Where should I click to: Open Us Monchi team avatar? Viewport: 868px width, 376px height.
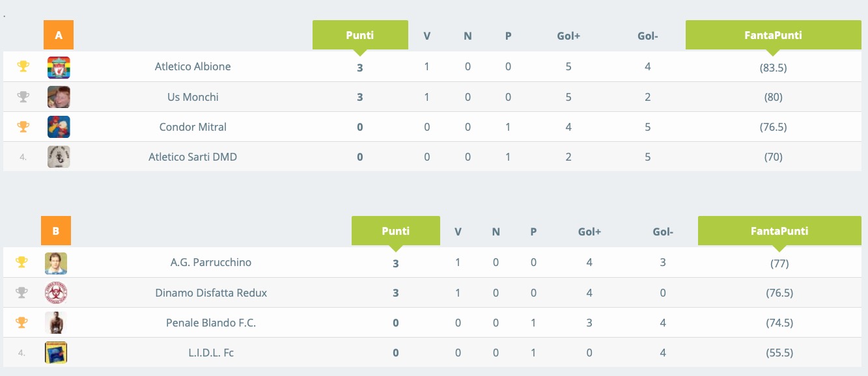point(59,97)
